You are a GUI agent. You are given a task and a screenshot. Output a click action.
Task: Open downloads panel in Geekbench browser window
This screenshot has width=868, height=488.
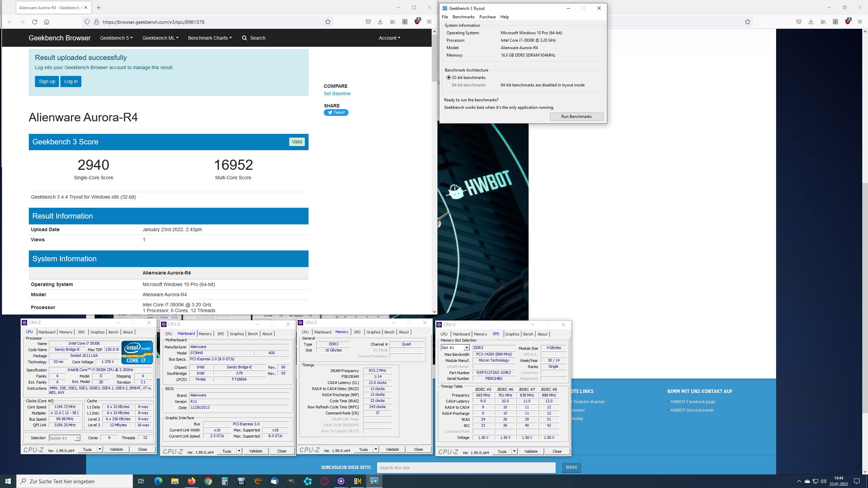pyautogui.click(x=380, y=22)
